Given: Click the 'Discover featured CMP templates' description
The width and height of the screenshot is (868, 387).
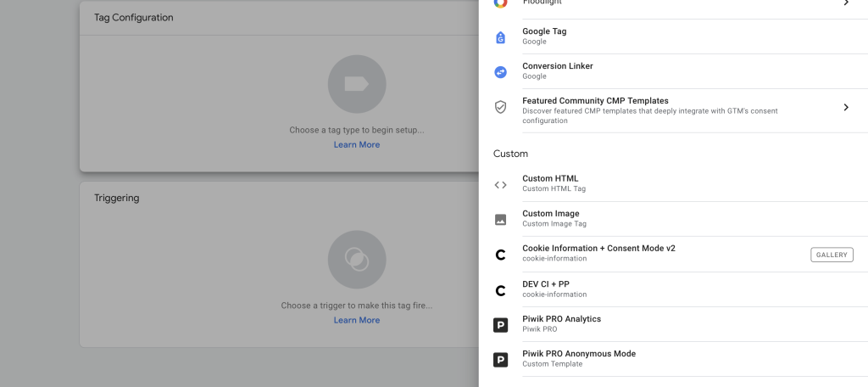Looking at the screenshot, I should pyautogui.click(x=650, y=115).
